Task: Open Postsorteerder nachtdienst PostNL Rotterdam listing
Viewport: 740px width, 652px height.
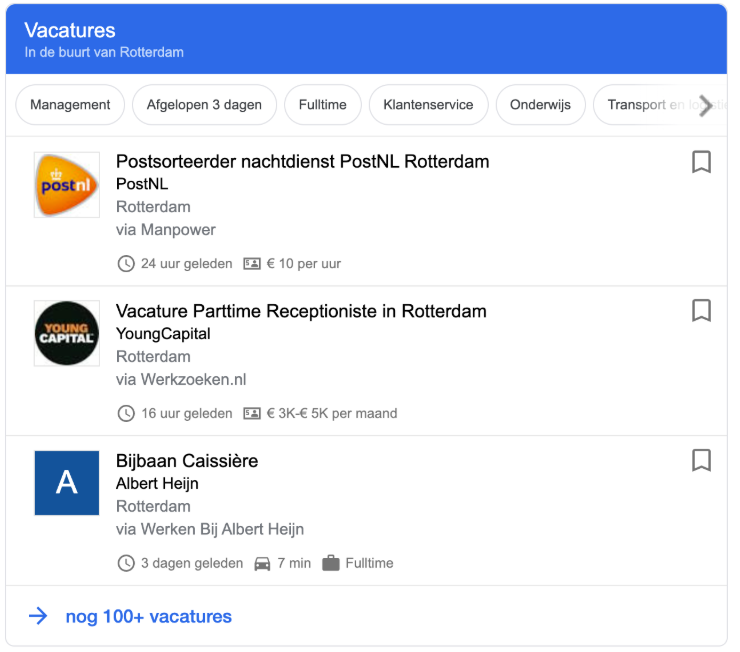Action: (303, 162)
